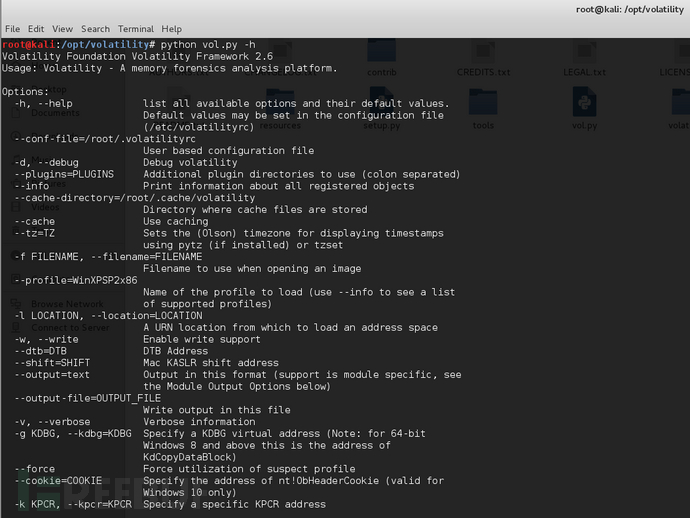690x518 pixels.
Task: Open the Edit menu
Action: (36, 29)
